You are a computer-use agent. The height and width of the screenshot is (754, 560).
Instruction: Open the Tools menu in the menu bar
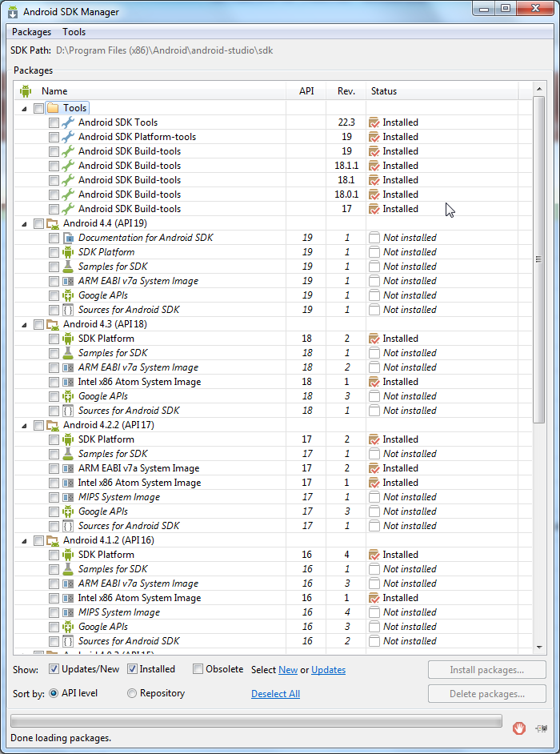tap(74, 32)
